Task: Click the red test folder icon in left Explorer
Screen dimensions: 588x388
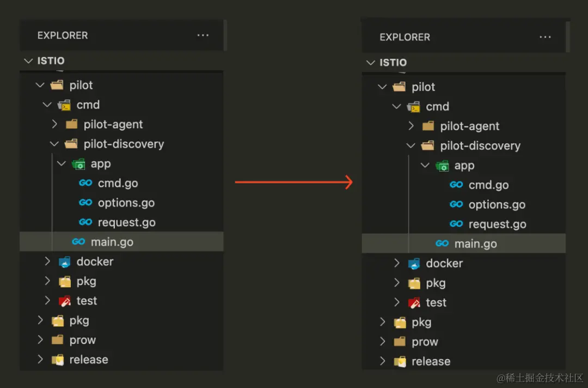Action: click(x=64, y=301)
